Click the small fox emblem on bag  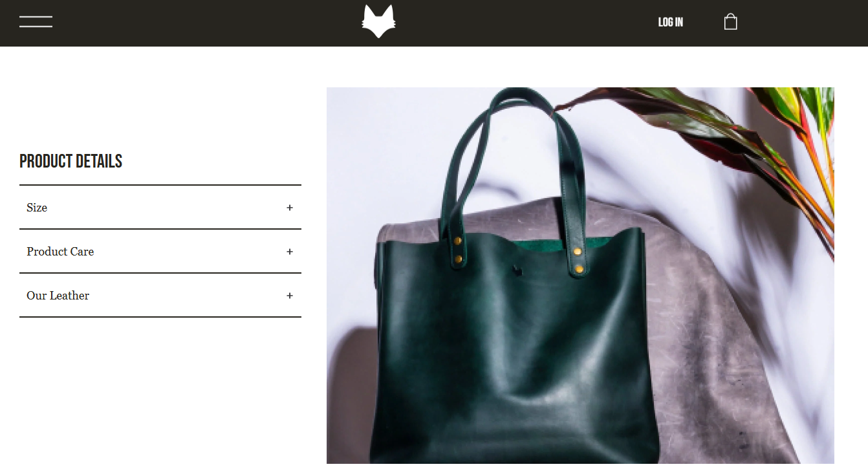[x=517, y=269]
